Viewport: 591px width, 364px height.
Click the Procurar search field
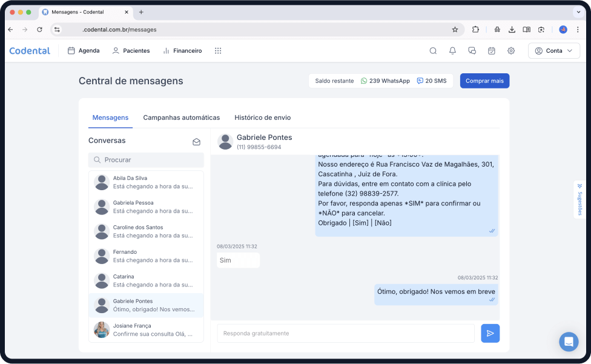click(x=146, y=160)
